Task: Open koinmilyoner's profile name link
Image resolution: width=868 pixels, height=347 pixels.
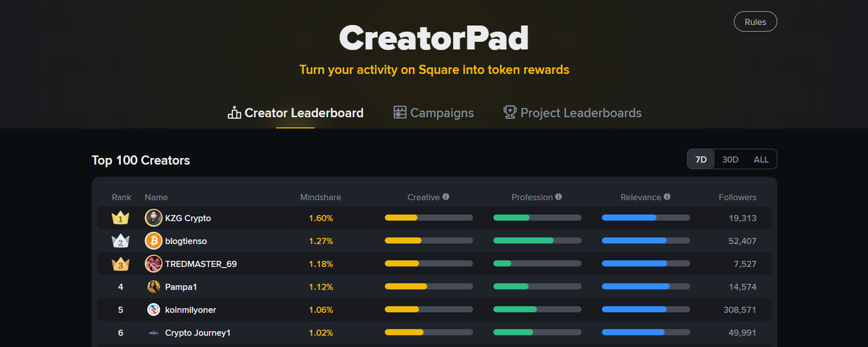Action: pyautogui.click(x=191, y=310)
